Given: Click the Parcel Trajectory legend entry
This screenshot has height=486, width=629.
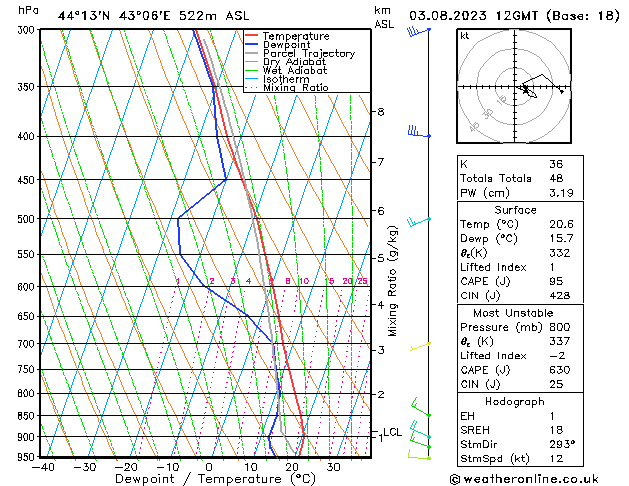Looking at the screenshot, I should (309, 53).
